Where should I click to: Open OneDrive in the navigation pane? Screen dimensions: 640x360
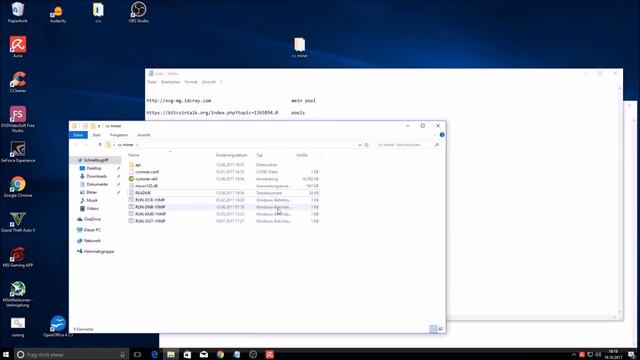(x=92, y=219)
